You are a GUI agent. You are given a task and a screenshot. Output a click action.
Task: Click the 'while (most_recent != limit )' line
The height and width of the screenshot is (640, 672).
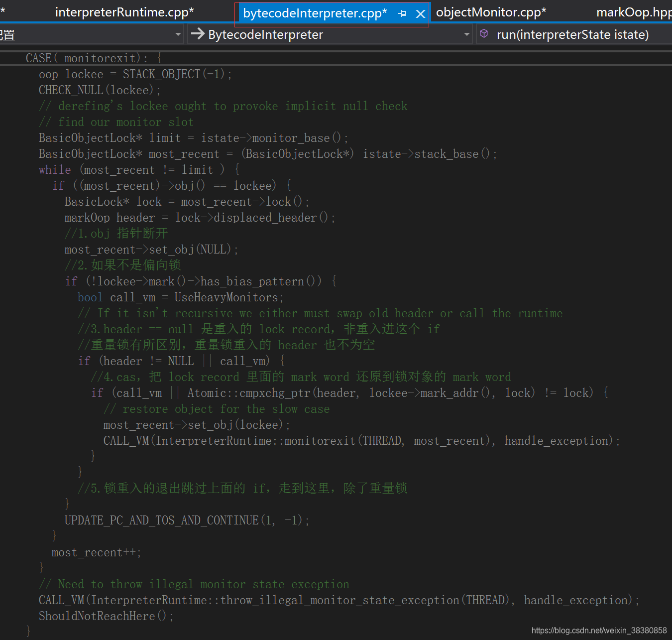139,170
